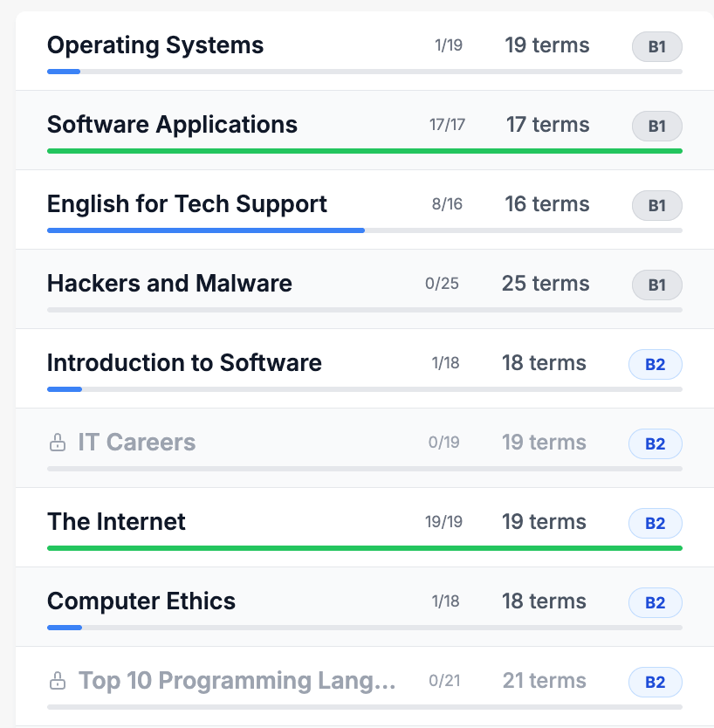The image size is (714, 728).
Task: Click the B2 badge on The Internet
Action: [655, 523]
